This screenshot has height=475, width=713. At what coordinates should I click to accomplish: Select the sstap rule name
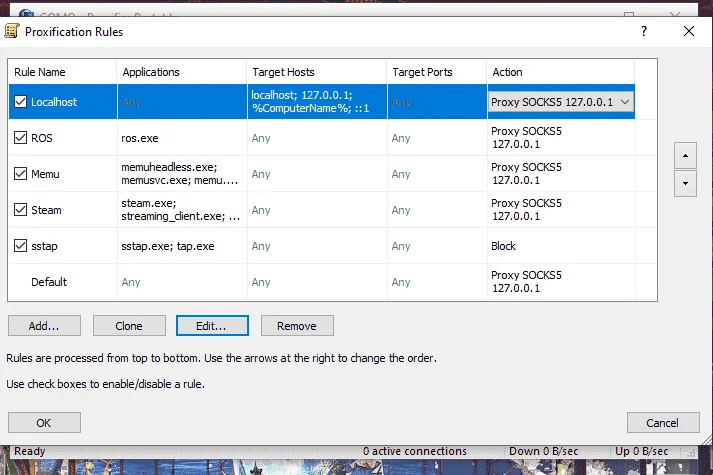45,246
